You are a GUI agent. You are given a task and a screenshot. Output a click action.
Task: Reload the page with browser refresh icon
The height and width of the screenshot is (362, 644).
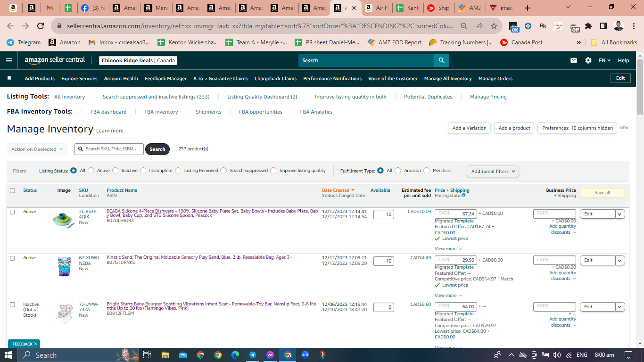[x=41, y=26]
